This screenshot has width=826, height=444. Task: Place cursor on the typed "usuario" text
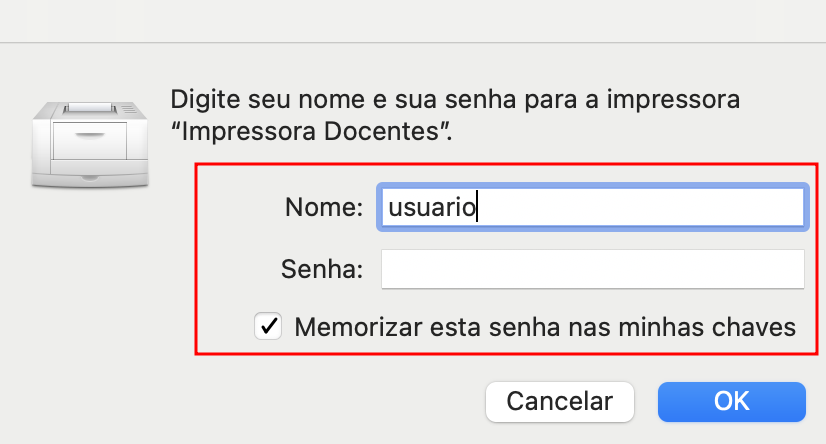pyautogui.click(x=432, y=207)
